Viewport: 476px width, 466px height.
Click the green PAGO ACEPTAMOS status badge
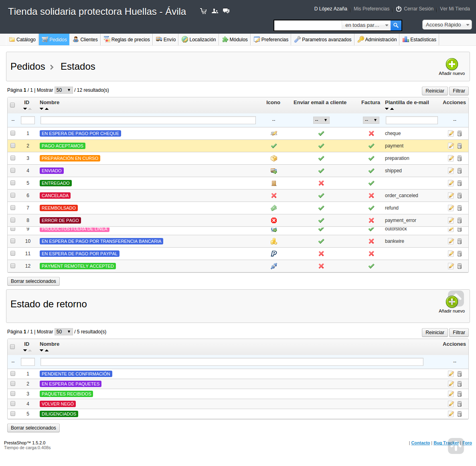63,146
